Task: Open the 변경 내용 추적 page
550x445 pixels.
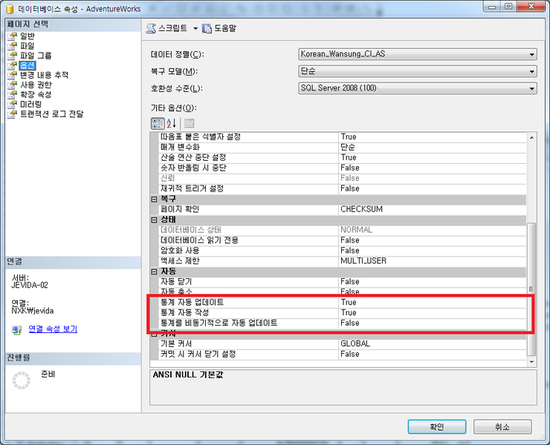Action: (44, 75)
